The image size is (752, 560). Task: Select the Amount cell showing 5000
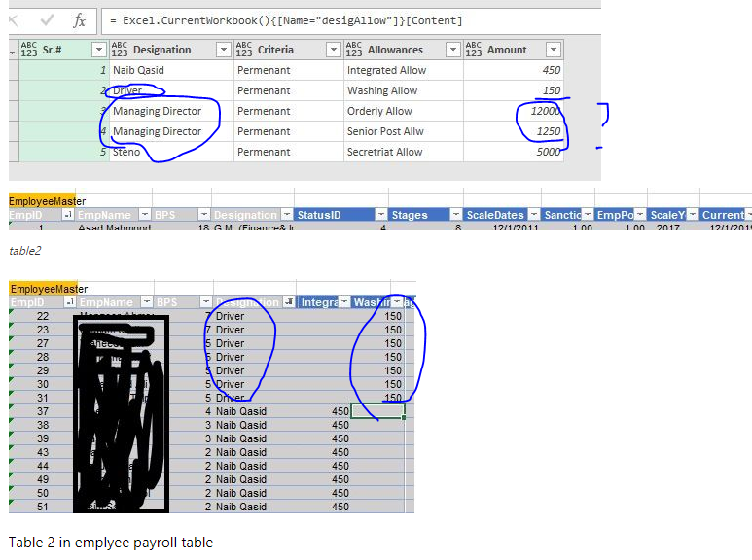pyautogui.click(x=514, y=152)
